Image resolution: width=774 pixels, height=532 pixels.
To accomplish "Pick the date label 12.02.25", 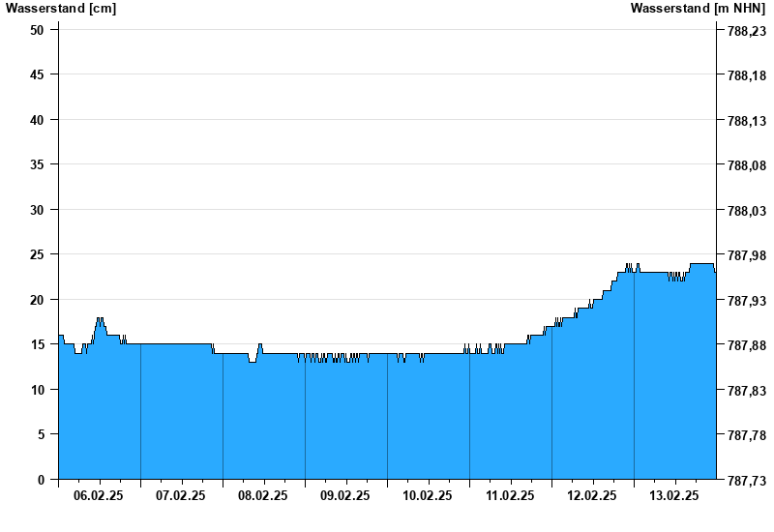I will point(592,496).
